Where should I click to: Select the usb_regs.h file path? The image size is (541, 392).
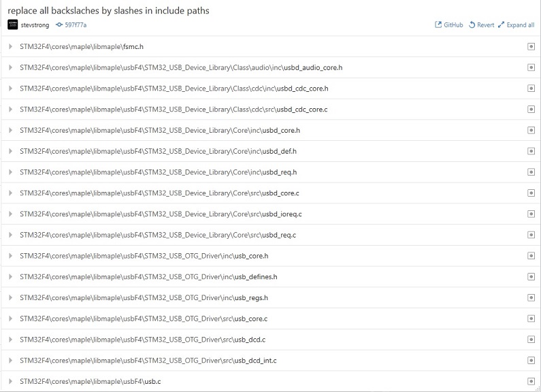[144, 298]
